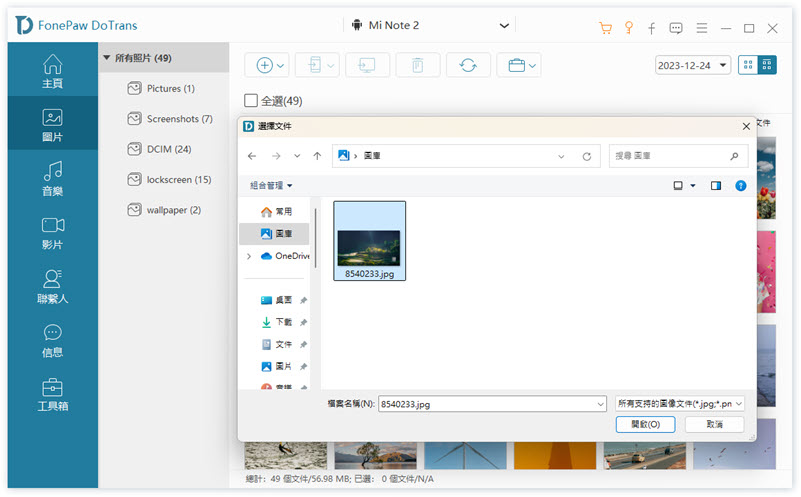Image resolution: width=801 pixels, height=497 pixels.
Task: Select the 8540233.jpg thumbnail
Action: 369,241
